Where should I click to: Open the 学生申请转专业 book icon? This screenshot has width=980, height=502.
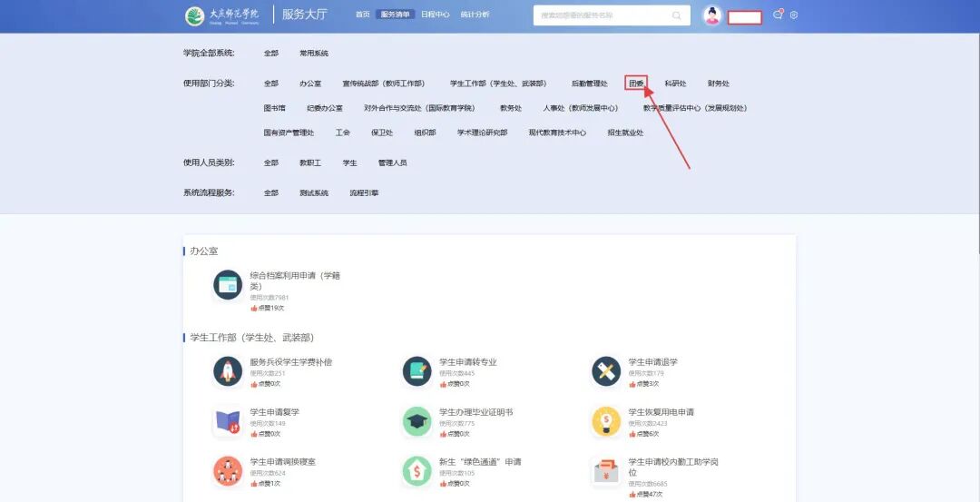coord(416,371)
